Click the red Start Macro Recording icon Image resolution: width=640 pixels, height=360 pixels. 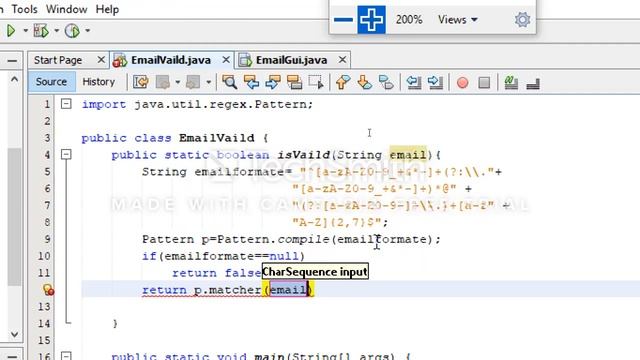pyautogui.click(x=462, y=82)
